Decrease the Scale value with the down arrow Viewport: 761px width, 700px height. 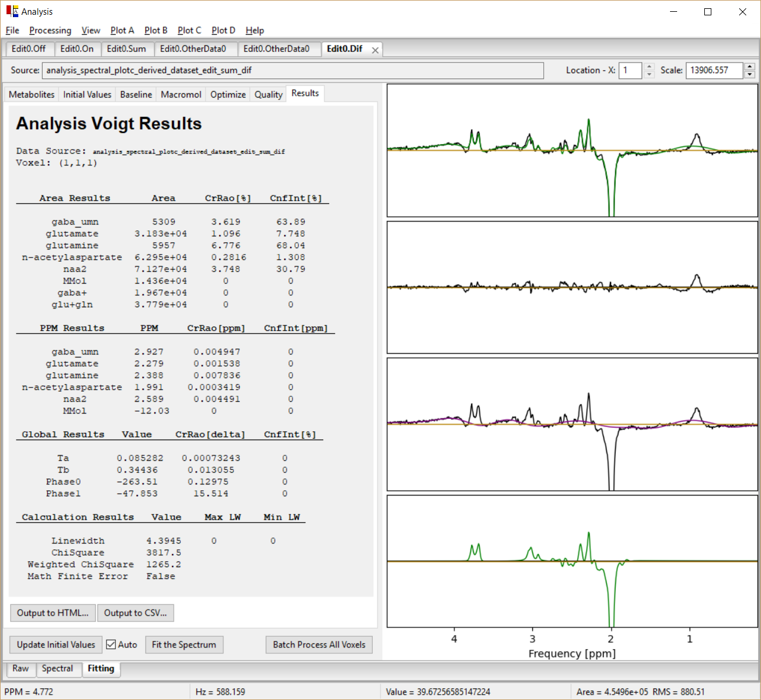750,74
